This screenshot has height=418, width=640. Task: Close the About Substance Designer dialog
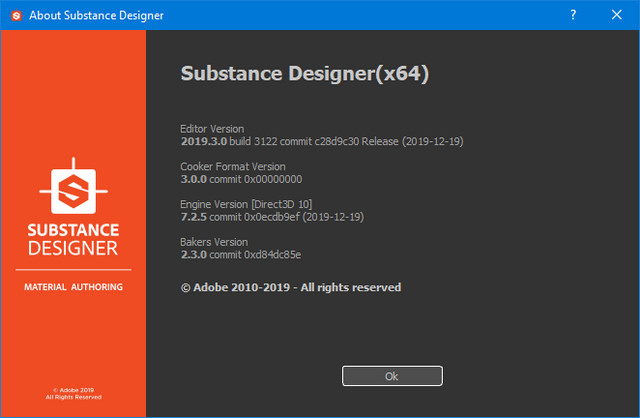[x=617, y=15]
